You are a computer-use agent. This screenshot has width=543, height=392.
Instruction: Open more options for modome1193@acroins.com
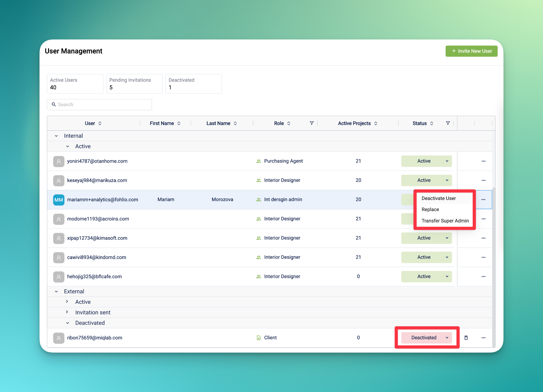click(483, 219)
